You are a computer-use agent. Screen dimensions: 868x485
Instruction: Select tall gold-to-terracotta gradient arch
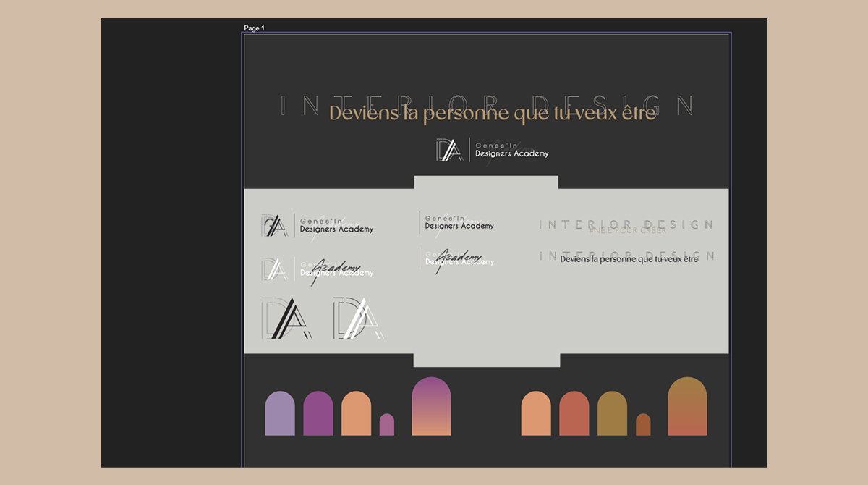coord(687,406)
